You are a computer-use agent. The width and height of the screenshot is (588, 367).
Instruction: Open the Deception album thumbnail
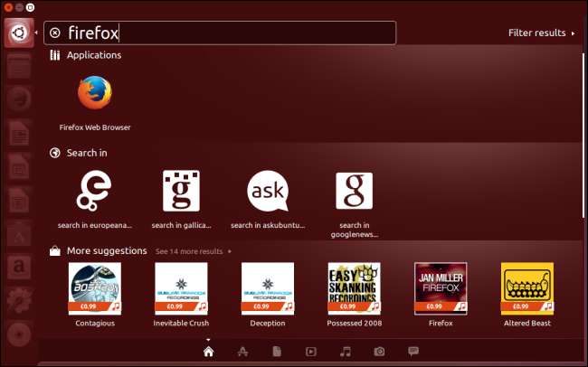pyautogui.click(x=268, y=287)
